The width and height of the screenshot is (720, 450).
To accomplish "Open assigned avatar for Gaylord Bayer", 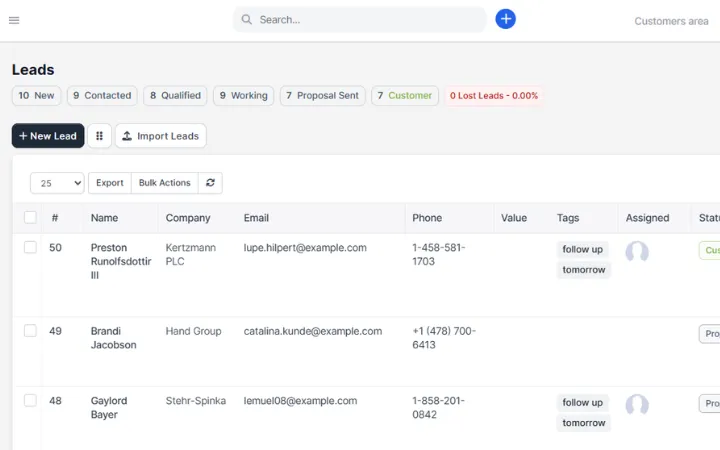I will tap(637, 405).
